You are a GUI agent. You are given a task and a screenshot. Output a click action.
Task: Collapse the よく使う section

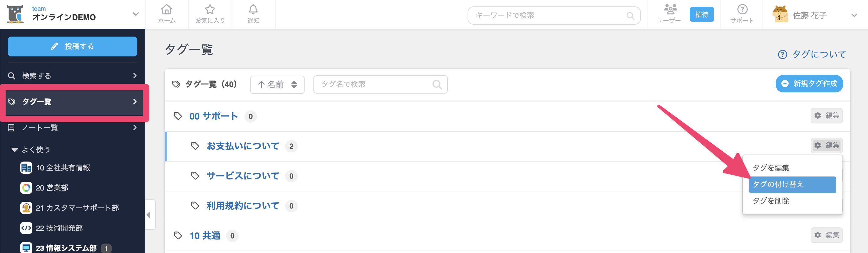[14, 150]
